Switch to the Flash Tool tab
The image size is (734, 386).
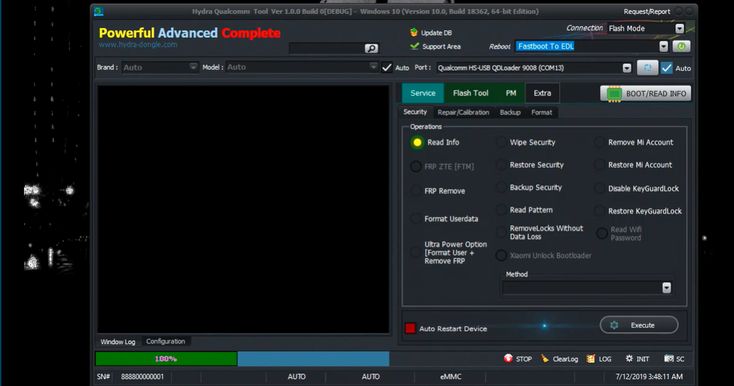(470, 93)
